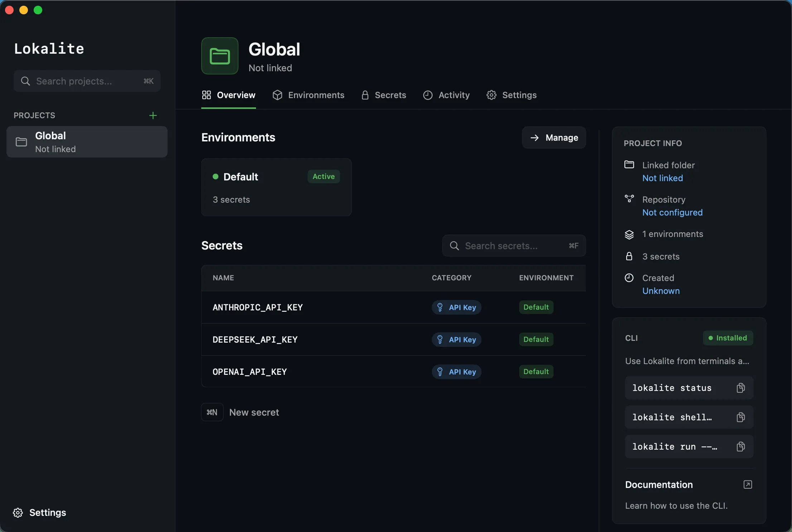Click the 1 environments info text

(x=673, y=234)
